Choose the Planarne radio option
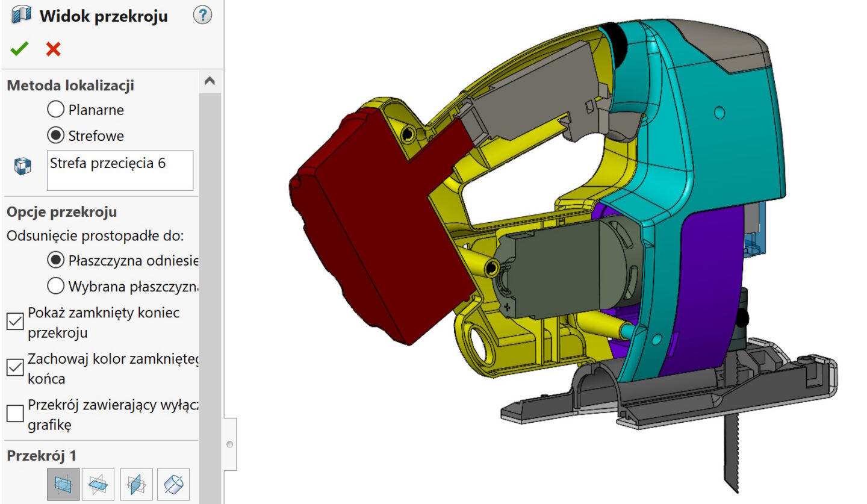The height and width of the screenshot is (504, 867). (x=55, y=110)
